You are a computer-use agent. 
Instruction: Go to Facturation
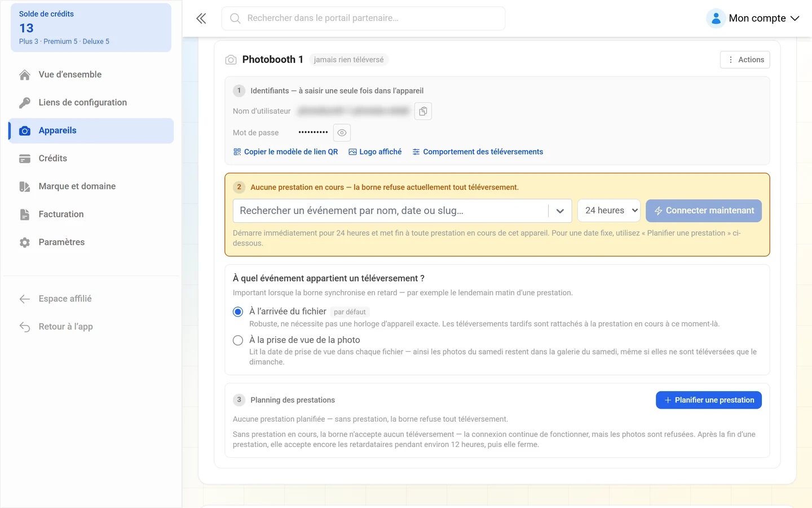click(91, 214)
